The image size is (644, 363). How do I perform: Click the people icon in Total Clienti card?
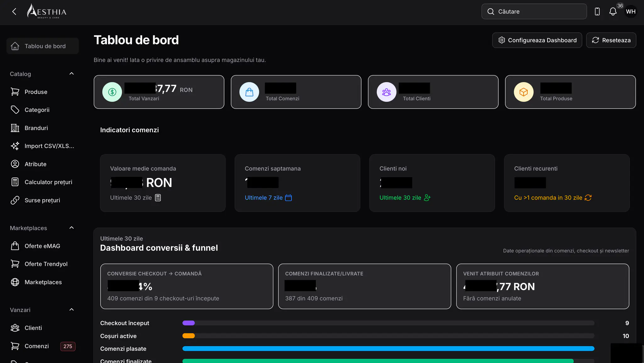coord(386,92)
